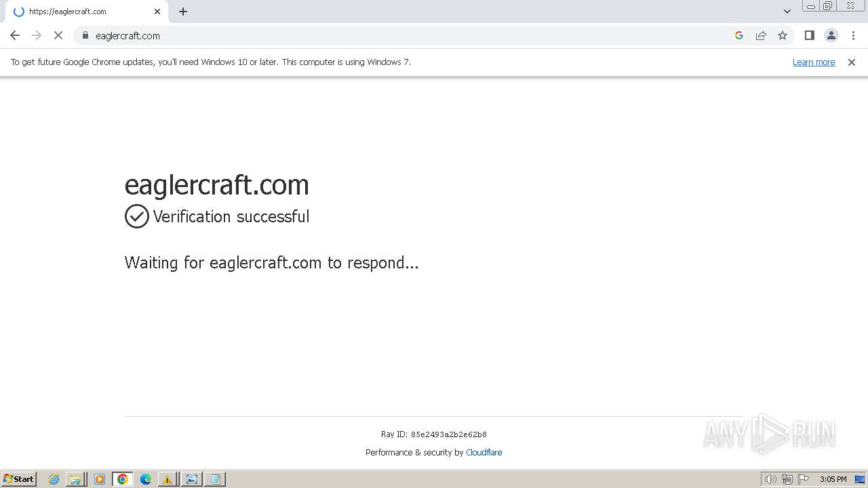The height and width of the screenshot is (488, 868).
Task: Click the Ray ID text
Action: tap(434, 434)
